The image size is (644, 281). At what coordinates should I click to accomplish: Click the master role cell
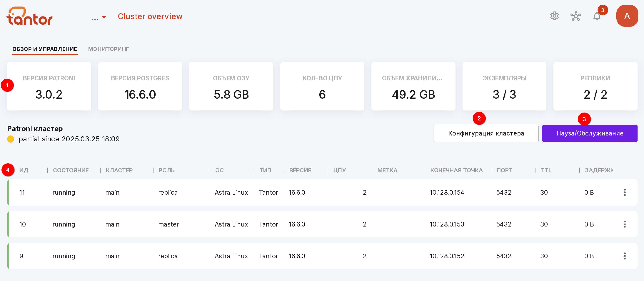click(x=168, y=224)
